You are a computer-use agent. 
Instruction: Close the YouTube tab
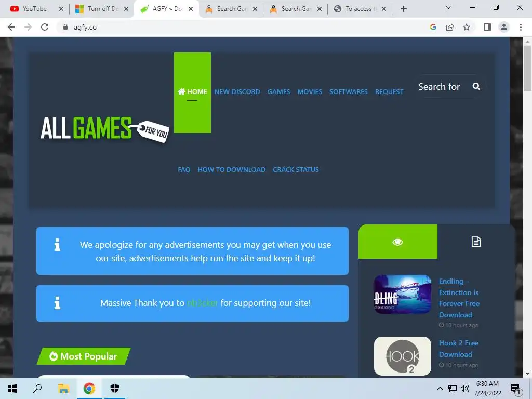[61, 9]
